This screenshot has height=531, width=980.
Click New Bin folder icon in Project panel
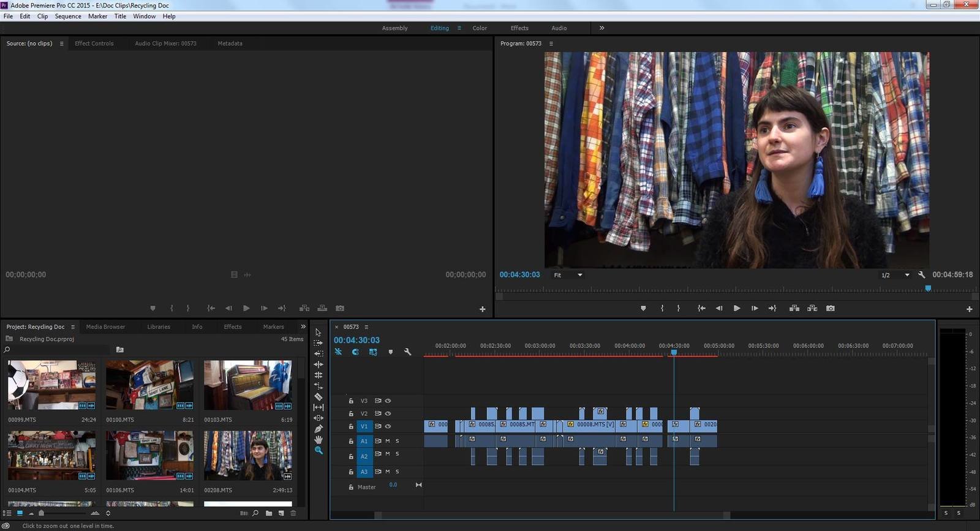point(269,513)
